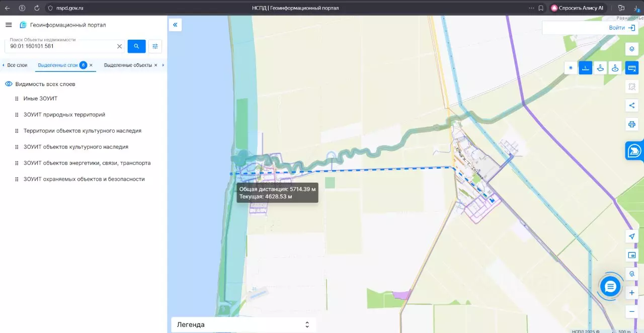The image size is (644, 333).
Task: Select the circle area measurement tool
Action: coord(614,68)
